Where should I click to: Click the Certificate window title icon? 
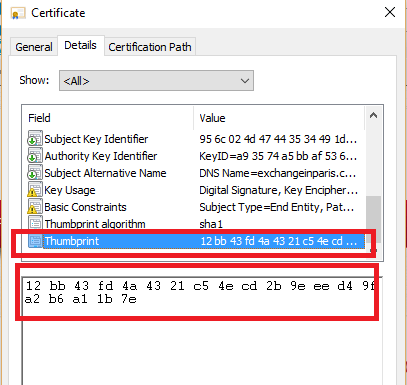[x=18, y=13]
